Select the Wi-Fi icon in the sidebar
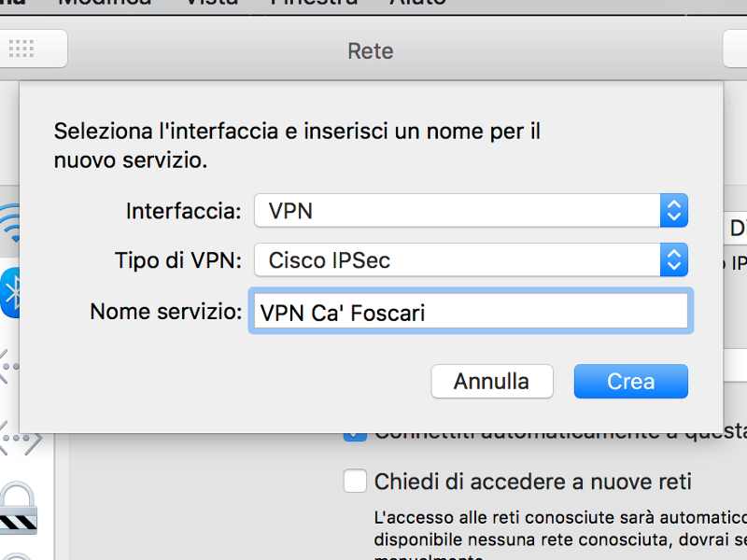This screenshot has height=560, width=747. 10,223
